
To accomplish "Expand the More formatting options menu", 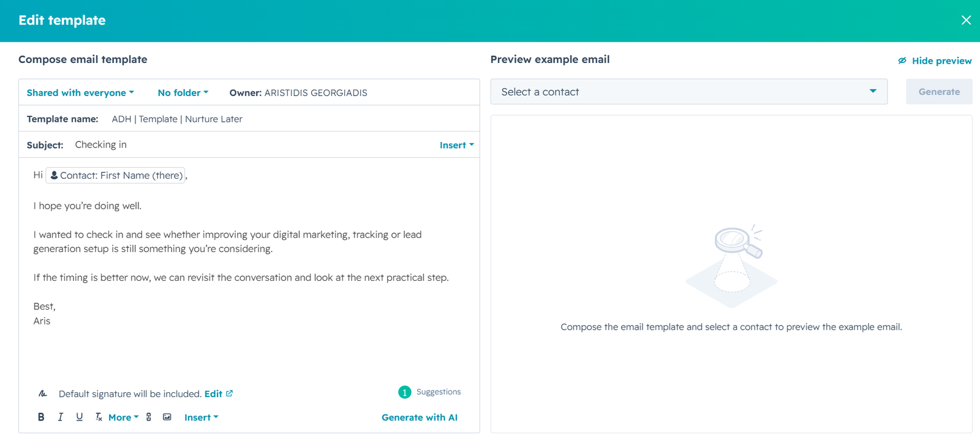I will tap(123, 417).
